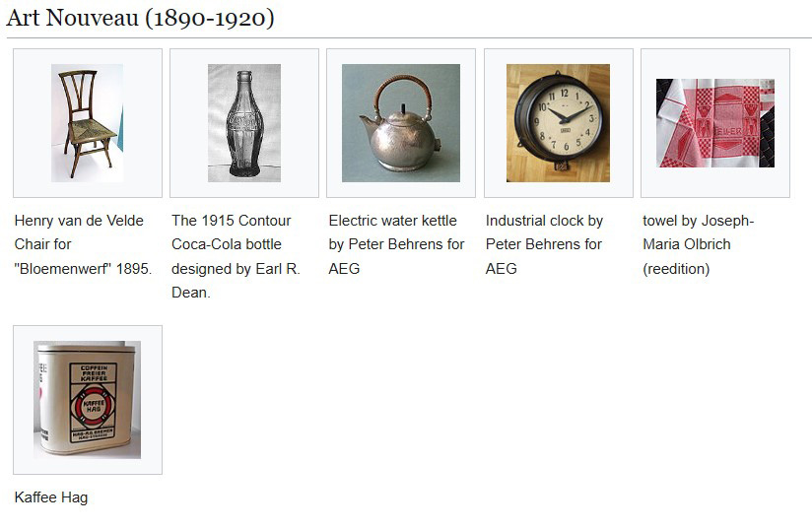Click the "(reedition)" text under the towel
The width and height of the screenshot is (812, 529).
click(676, 269)
